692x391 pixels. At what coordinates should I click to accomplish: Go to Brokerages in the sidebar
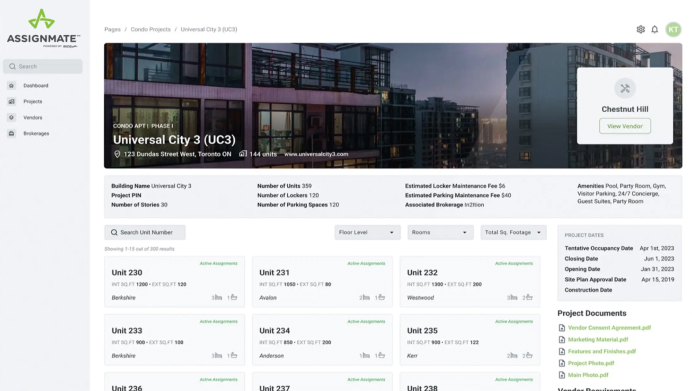36,134
